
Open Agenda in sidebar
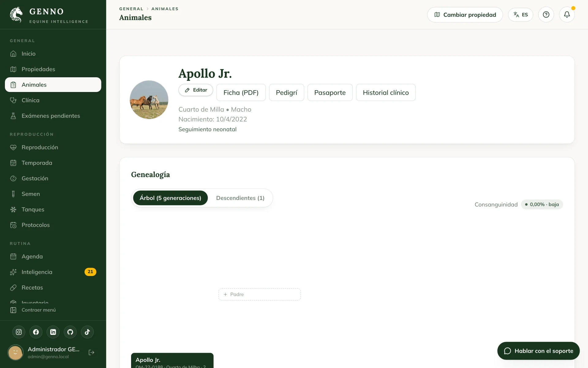[53, 257]
